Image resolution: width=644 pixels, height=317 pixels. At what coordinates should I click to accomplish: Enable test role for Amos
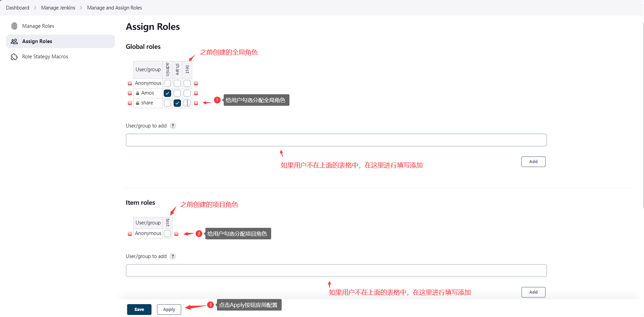[187, 93]
